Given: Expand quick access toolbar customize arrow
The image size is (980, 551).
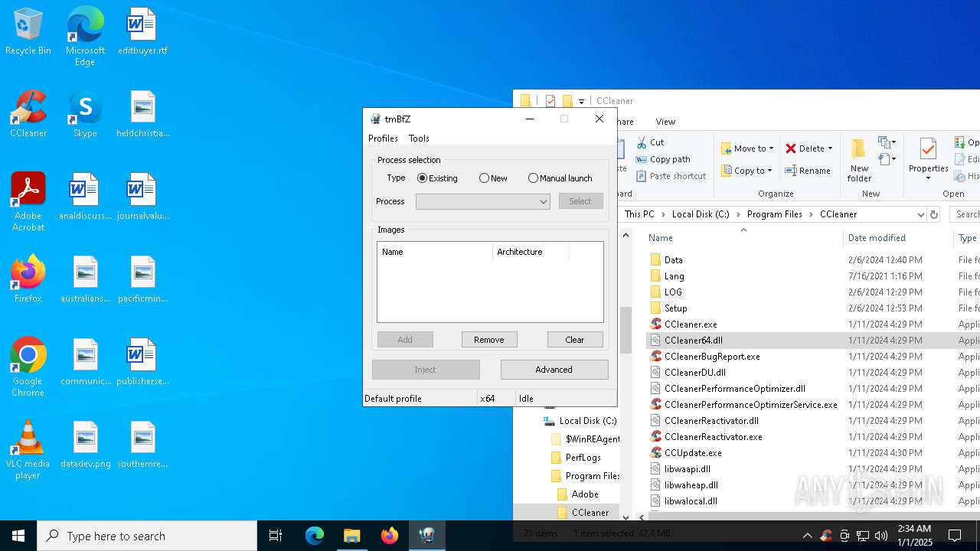Looking at the screenshot, I should coord(581,101).
